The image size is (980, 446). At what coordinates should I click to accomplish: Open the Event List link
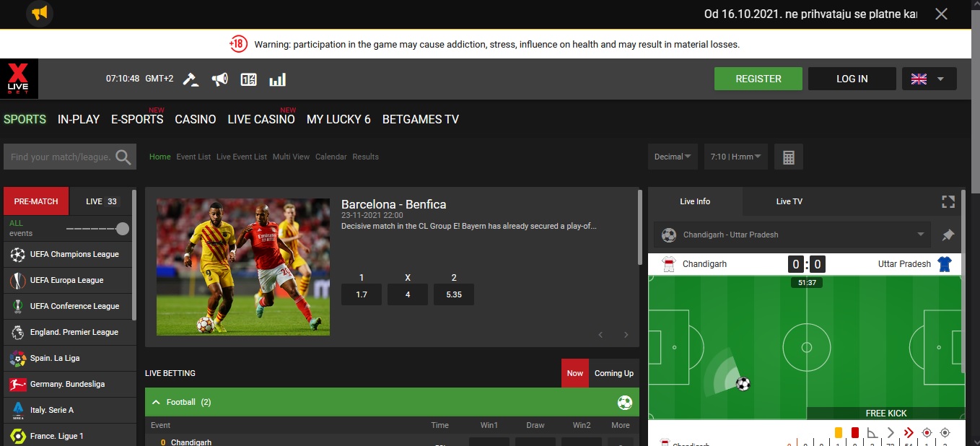193,157
